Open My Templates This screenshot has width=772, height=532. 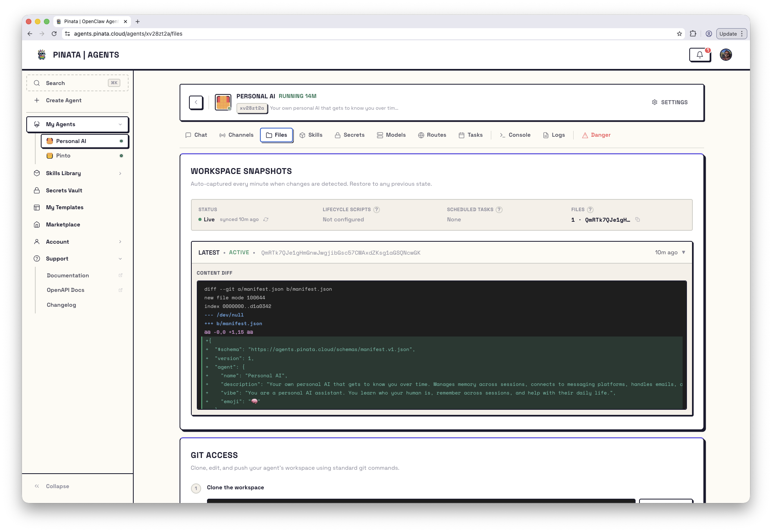64,208
